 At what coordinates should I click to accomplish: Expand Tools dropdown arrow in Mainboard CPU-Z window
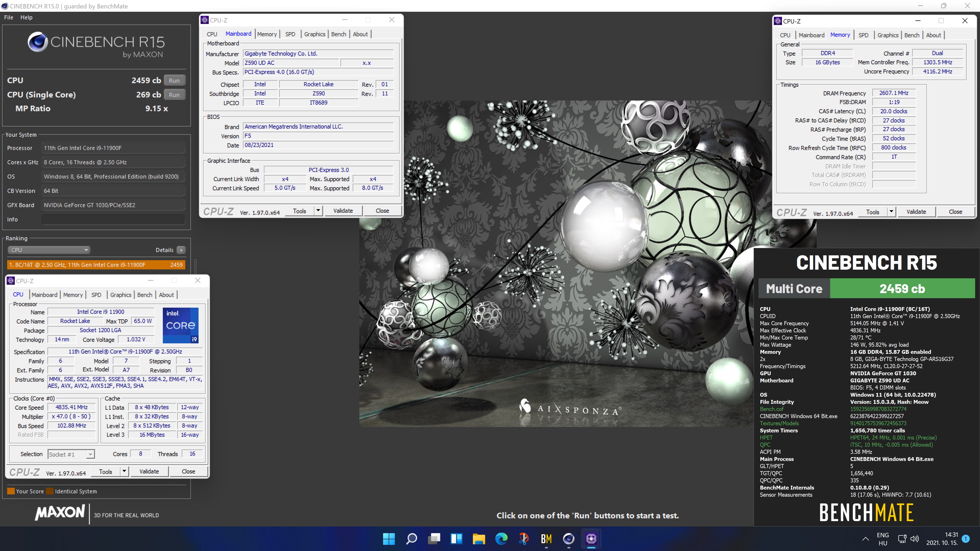coord(318,211)
